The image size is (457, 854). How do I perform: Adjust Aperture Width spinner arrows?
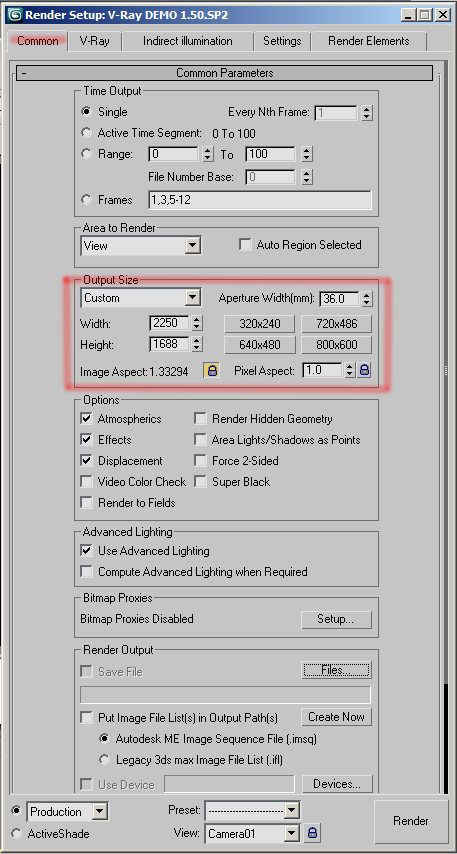[367, 299]
